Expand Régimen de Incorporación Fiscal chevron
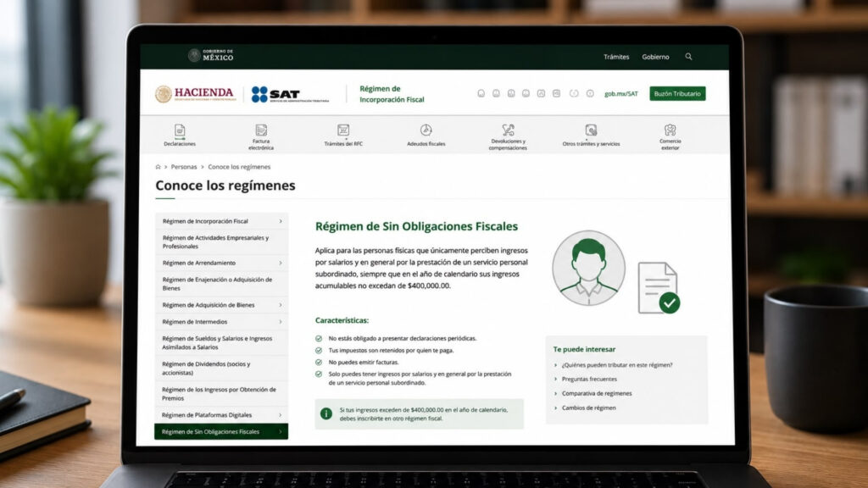The height and width of the screenshot is (488, 868). click(281, 221)
